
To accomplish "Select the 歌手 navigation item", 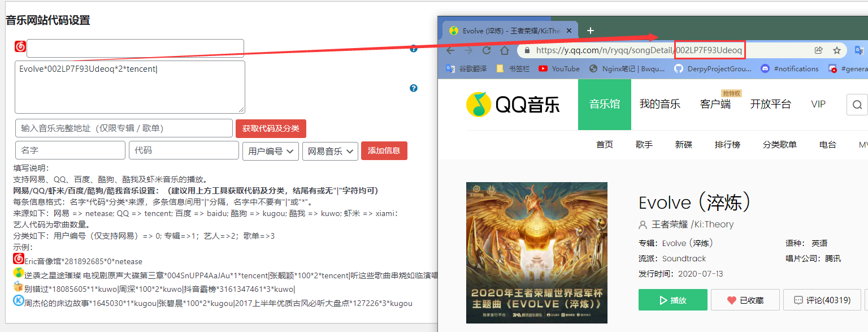I will [644, 145].
